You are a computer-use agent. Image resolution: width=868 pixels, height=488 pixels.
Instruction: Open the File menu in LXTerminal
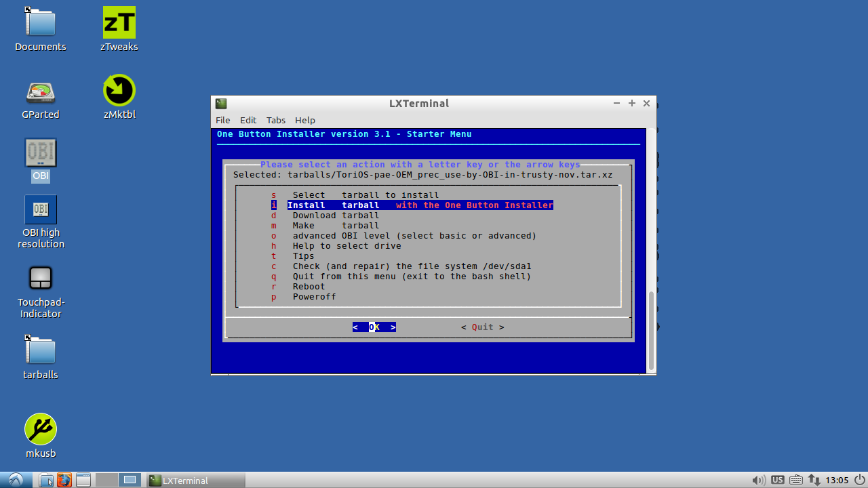click(223, 120)
